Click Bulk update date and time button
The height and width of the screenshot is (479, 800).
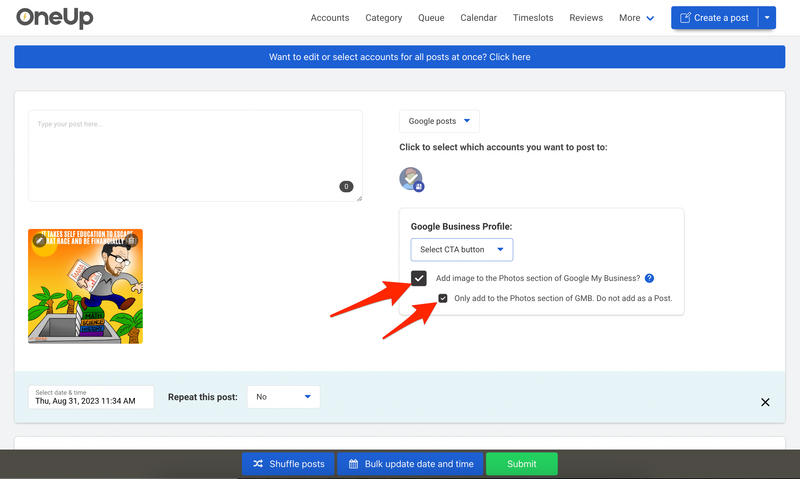410,464
